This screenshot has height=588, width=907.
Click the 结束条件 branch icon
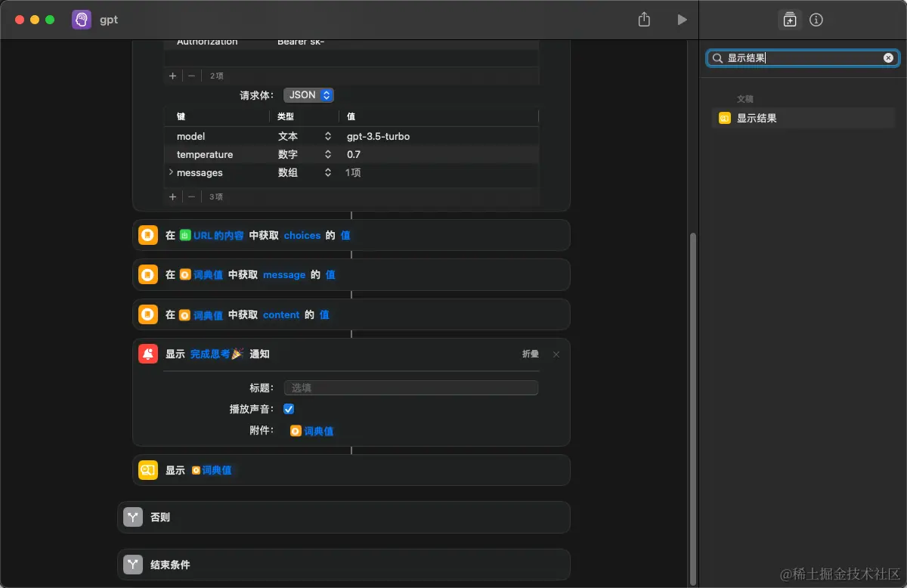(x=133, y=565)
